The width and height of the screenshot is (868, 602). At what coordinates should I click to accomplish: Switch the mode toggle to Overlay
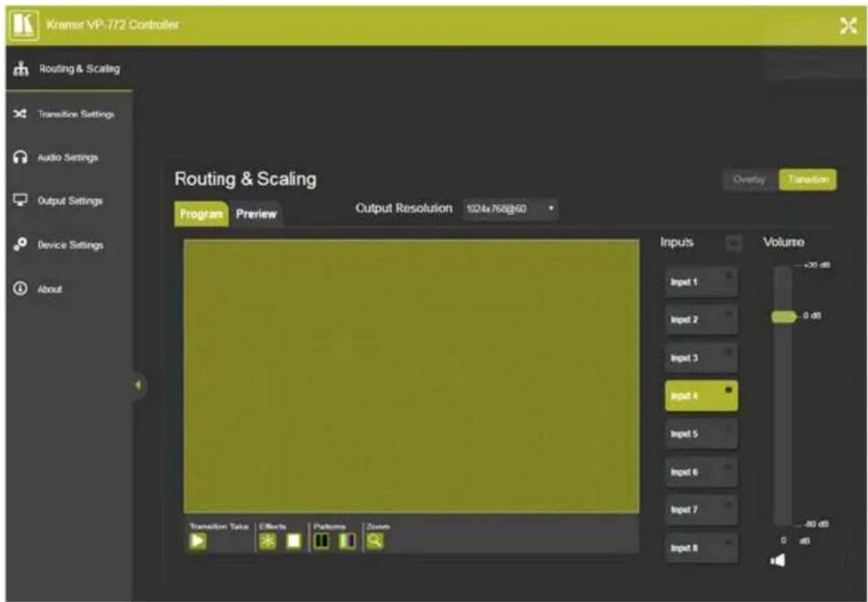[x=749, y=179]
